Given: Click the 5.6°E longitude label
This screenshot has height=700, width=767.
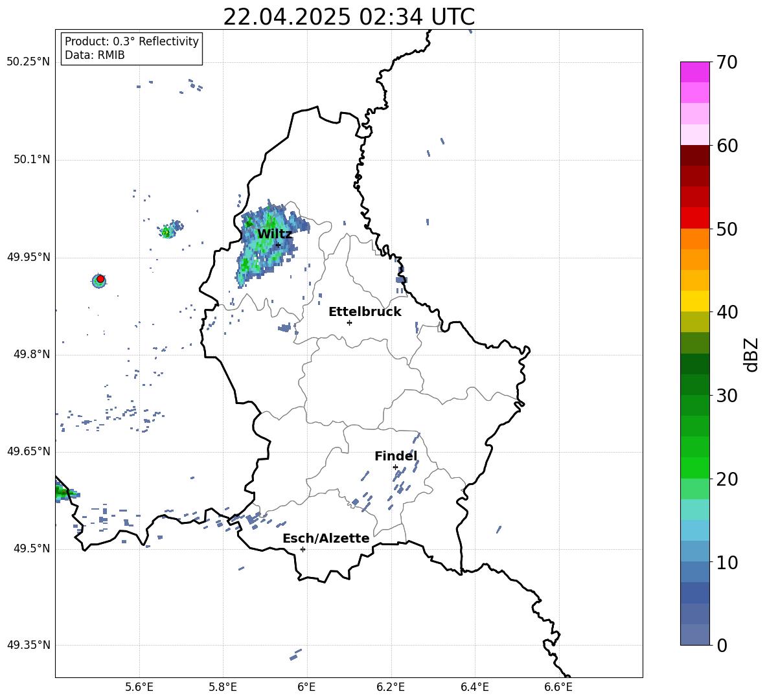Looking at the screenshot, I should click(139, 687).
